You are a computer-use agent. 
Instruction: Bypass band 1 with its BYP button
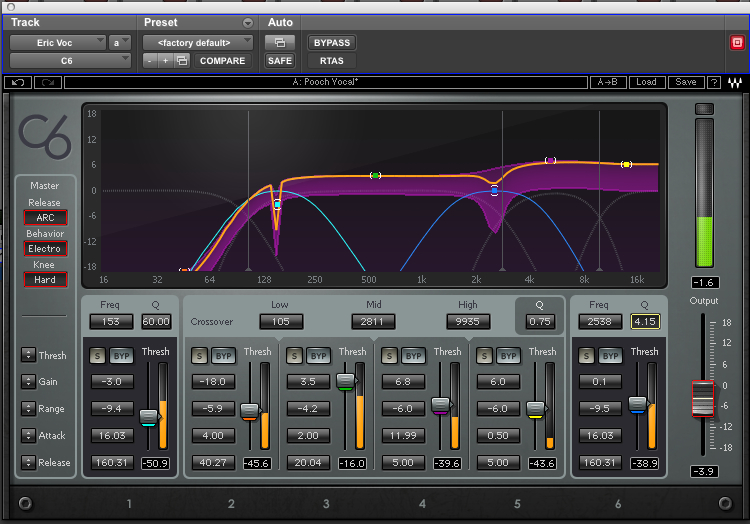(x=121, y=356)
